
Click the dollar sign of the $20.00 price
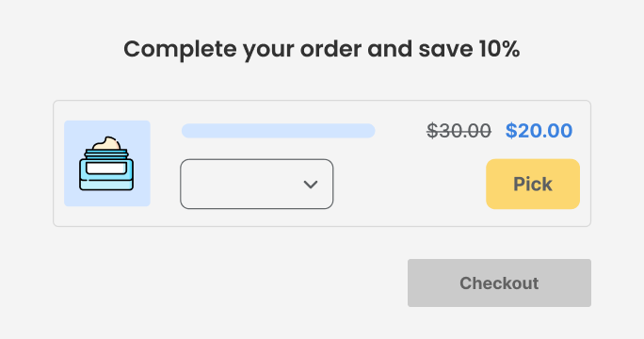coord(511,131)
